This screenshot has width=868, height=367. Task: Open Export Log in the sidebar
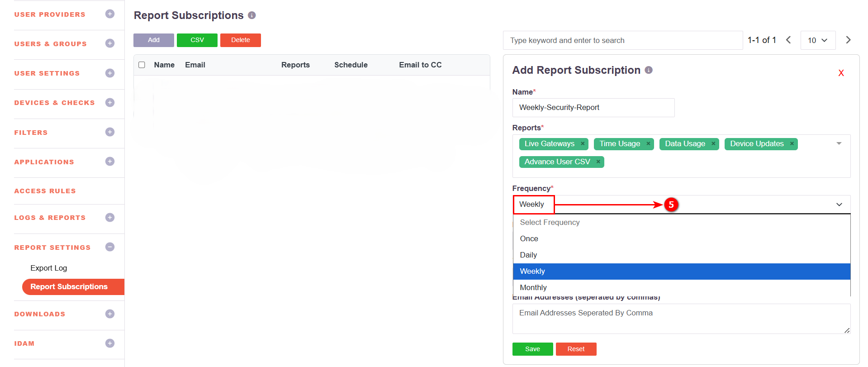click(48, 268)
